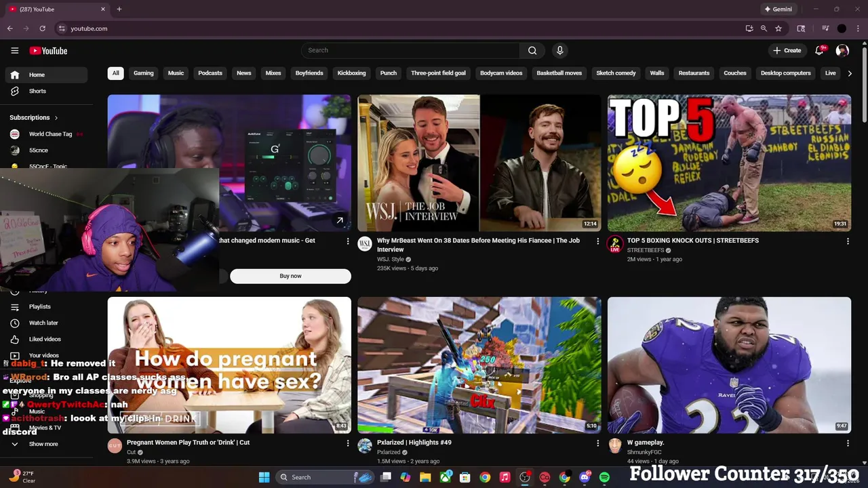868x488 pixels.
Task: Open 55cnce subscription channel
Action: [x=46, y=150]
